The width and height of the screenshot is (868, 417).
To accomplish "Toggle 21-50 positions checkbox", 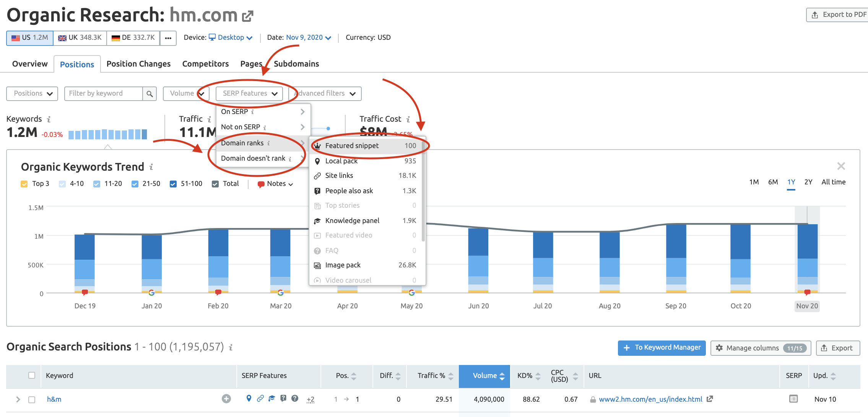I will (135, 184).
